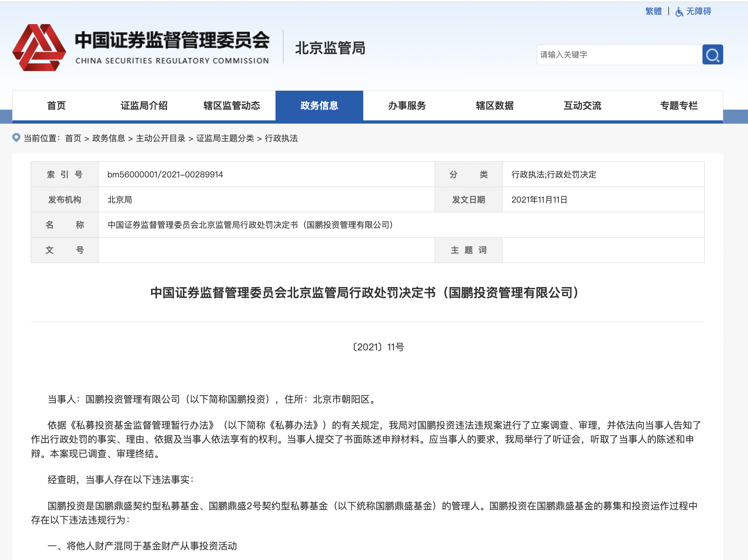Switch to Traditional Chinese via 繁體
Screen dimensions: 748x560
pos(654,11)
